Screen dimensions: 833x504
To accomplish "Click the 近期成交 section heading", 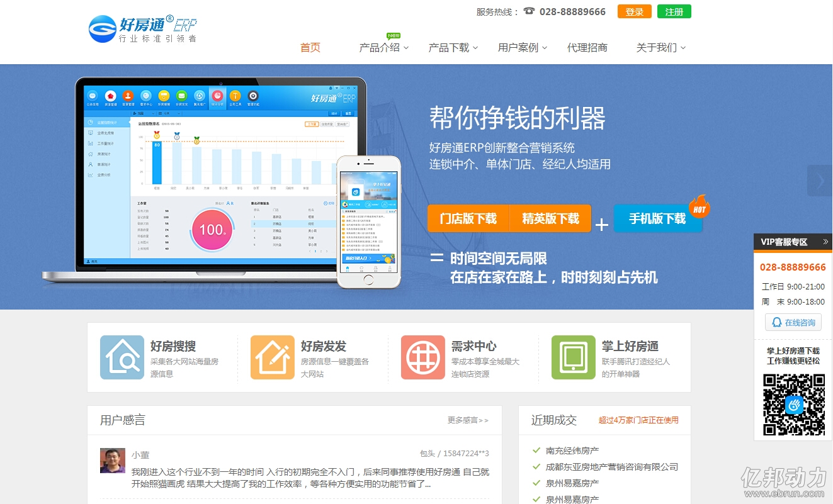I will (x=554, y=420).
